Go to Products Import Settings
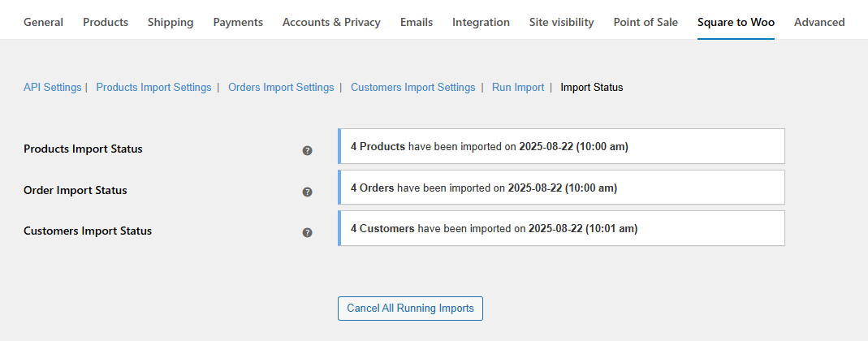This screenshot has height=341, width=868. tap(153, 87)
